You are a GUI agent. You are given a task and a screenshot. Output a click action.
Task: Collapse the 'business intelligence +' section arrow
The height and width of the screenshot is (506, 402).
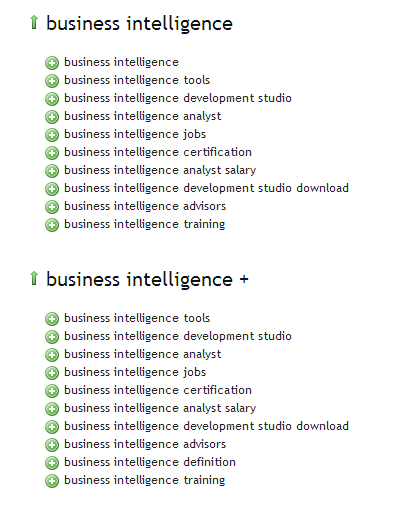click(34, 278)
